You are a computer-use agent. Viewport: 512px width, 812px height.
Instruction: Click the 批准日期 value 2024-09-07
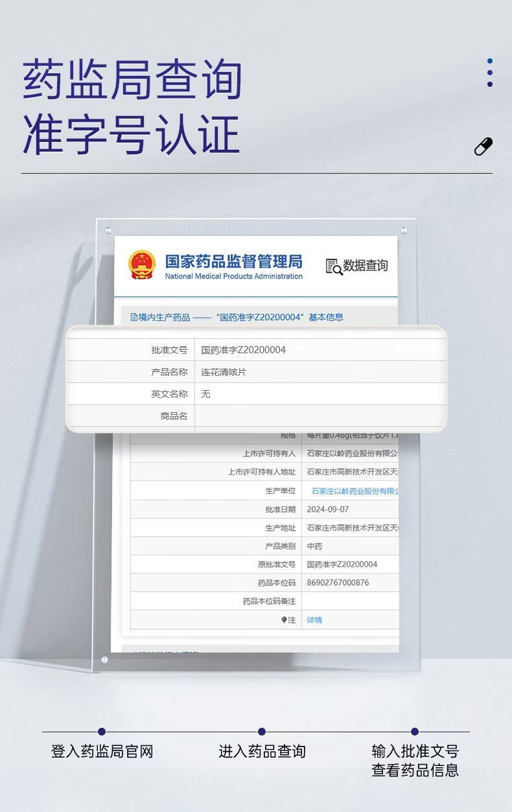point(327,509)
